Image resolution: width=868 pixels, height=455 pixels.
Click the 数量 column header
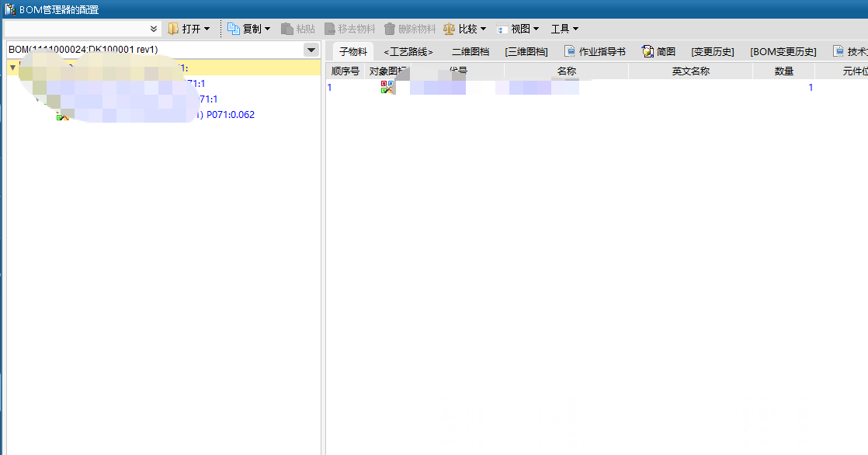tap(784, 71)
